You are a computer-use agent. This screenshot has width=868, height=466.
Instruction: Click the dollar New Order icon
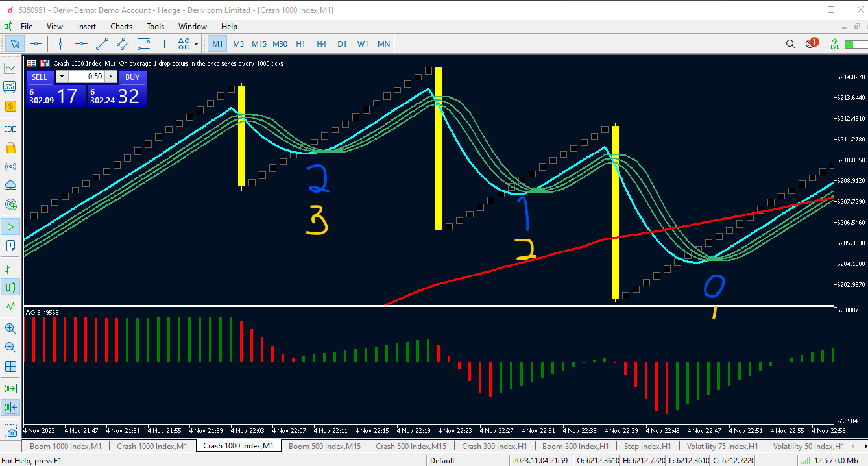pyautogui.click(x=10, y=106)
